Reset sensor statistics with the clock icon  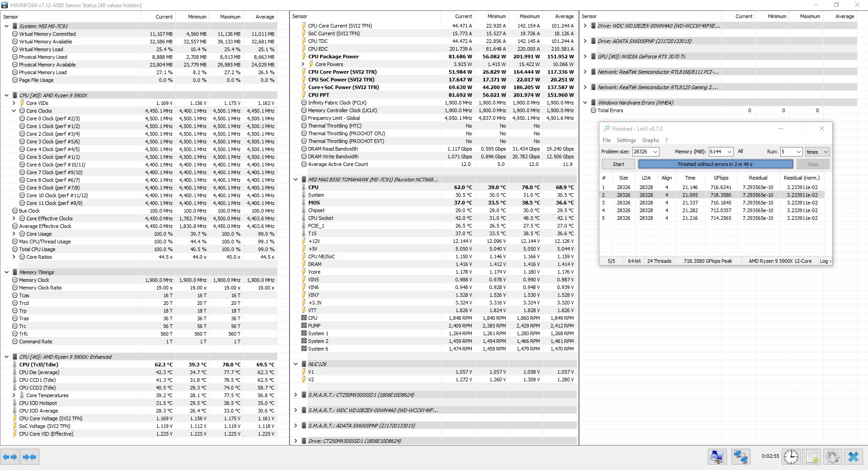(791, 457)
